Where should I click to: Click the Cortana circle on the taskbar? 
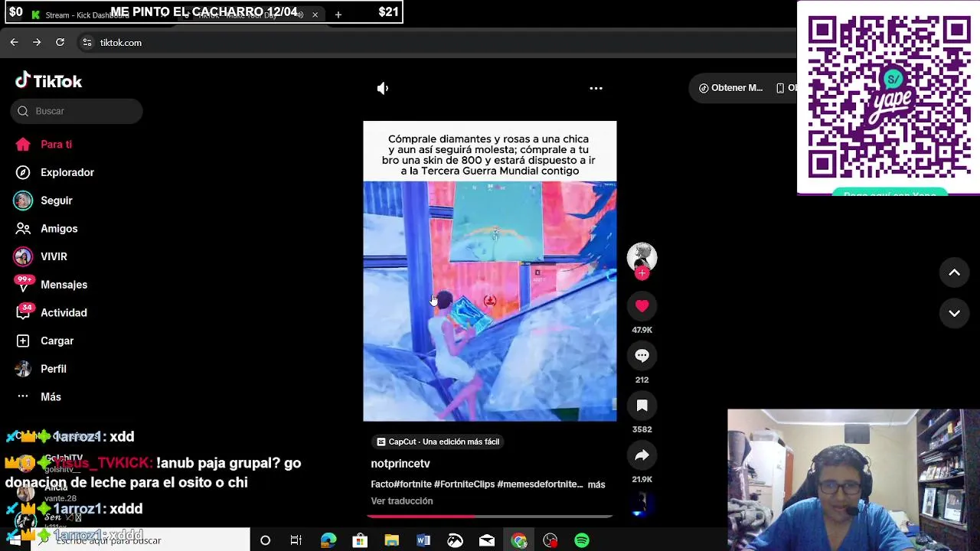(265, 540)
